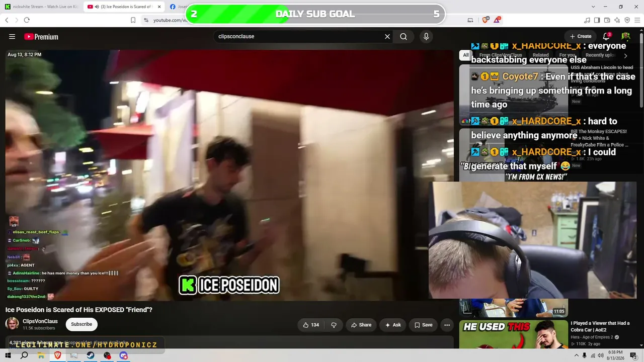The width and height of the screenshot is (644, 362).
Task: Open Windows taskbar search
Action: click(24, 355)
